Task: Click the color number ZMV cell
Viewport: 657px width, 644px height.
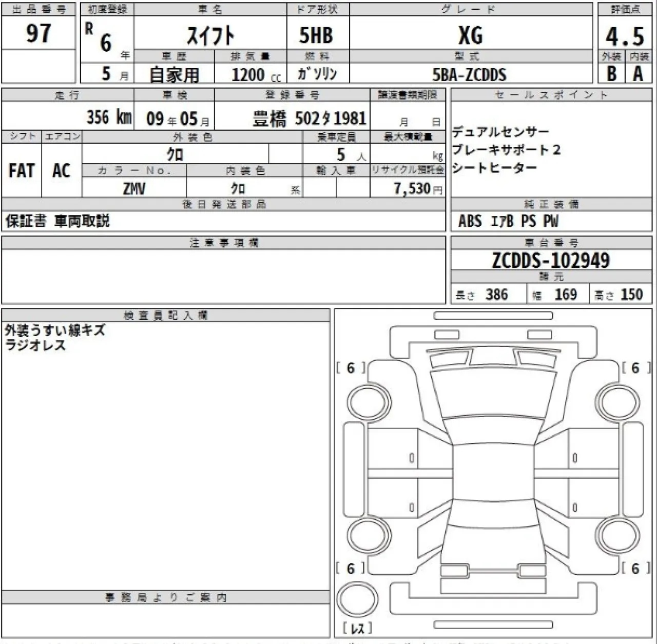Action: pyautogui.click(x=134, y=188)
